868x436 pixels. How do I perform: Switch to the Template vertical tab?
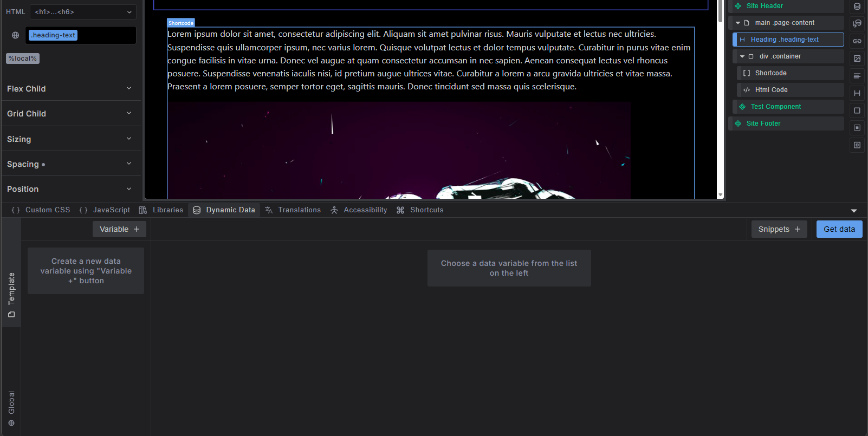(x=11, y=295)
